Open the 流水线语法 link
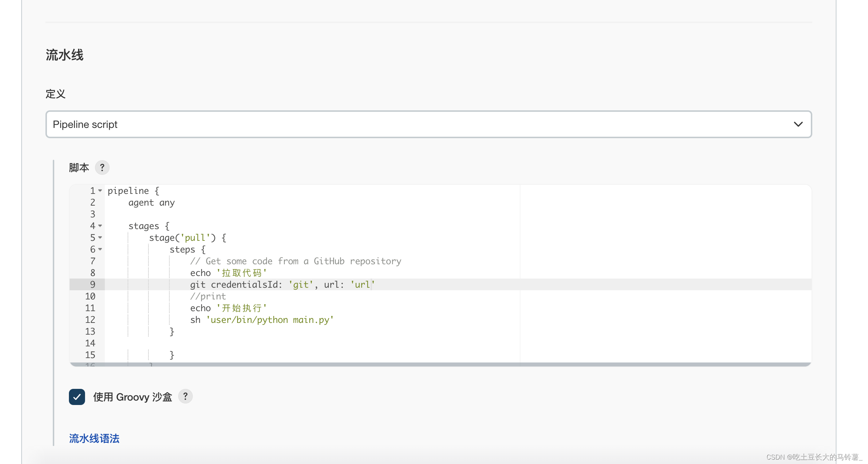The height and width of the screenshot is (464, 868). point(94,438)
